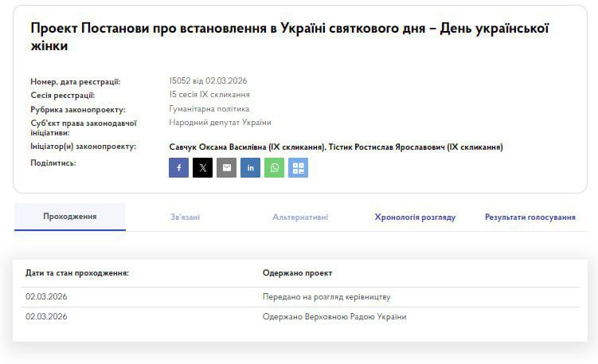This screenshot has height=364, width=598.
Task: Click the Дати та стан проходження header
Action: tap(77, 273)
